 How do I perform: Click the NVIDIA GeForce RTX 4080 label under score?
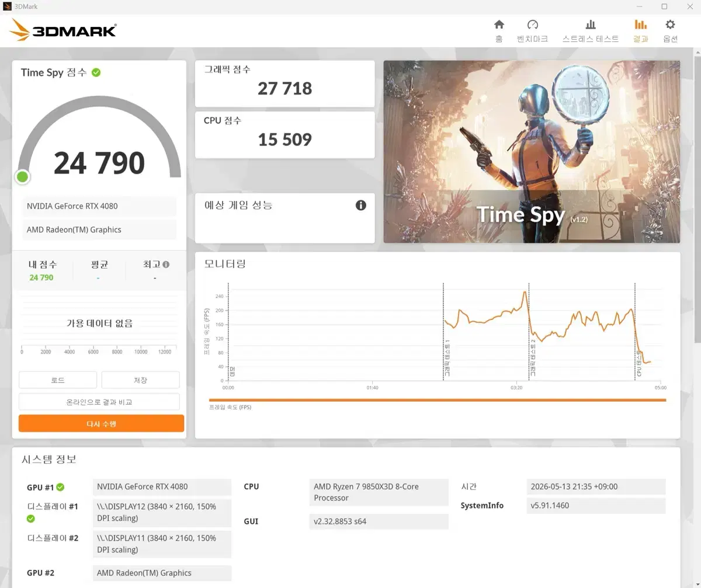click(x=99, y=206)
